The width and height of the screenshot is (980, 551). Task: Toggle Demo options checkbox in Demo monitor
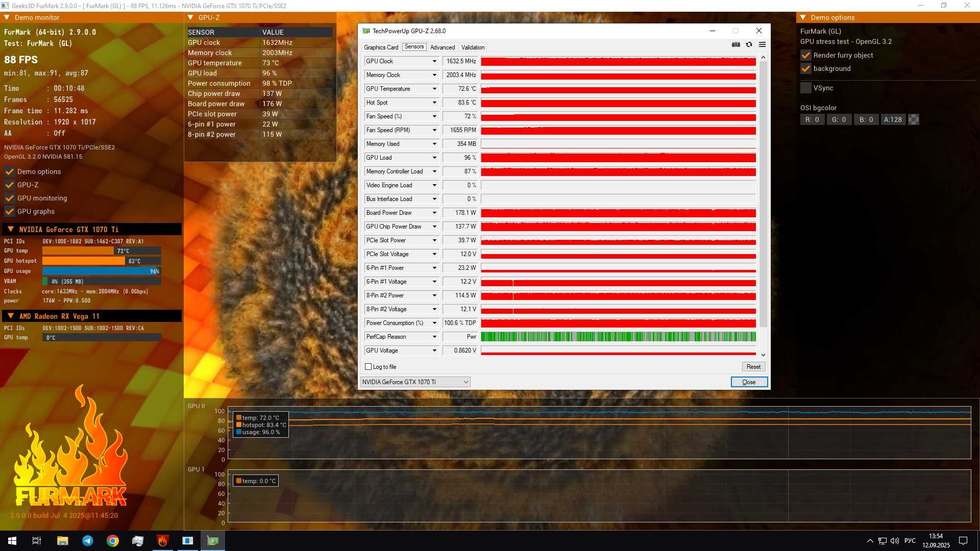(10, 171)
